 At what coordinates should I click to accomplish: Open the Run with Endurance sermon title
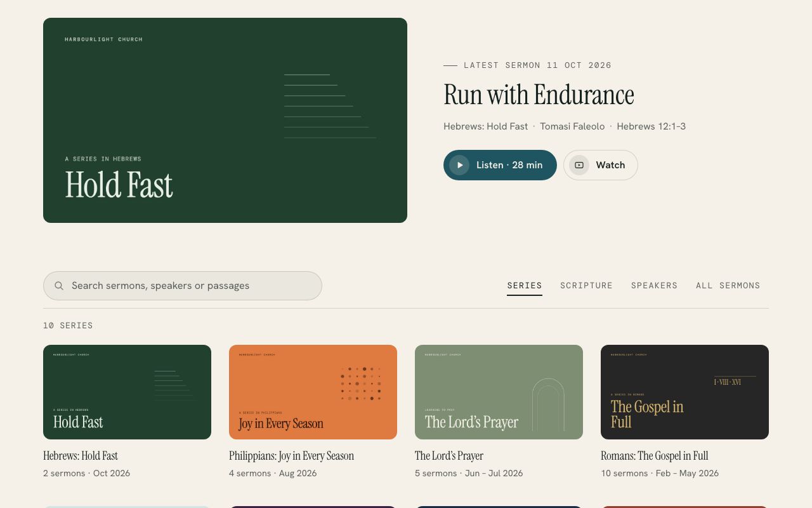point(539,95)
